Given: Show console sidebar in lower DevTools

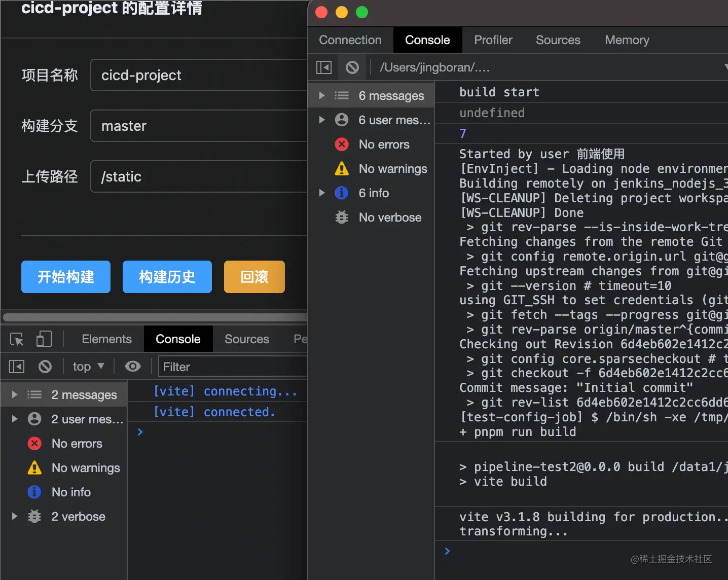Looking at the screenshot, I should pyautogui.click(x=17, y=367).
